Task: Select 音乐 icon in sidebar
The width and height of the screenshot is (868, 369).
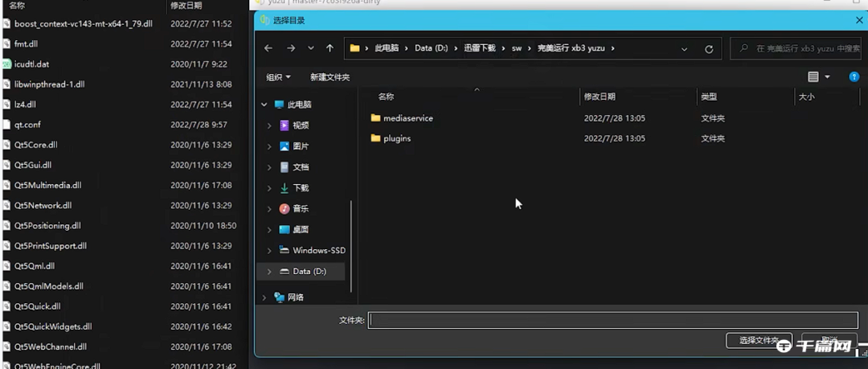Action: [x=285, y=209]
